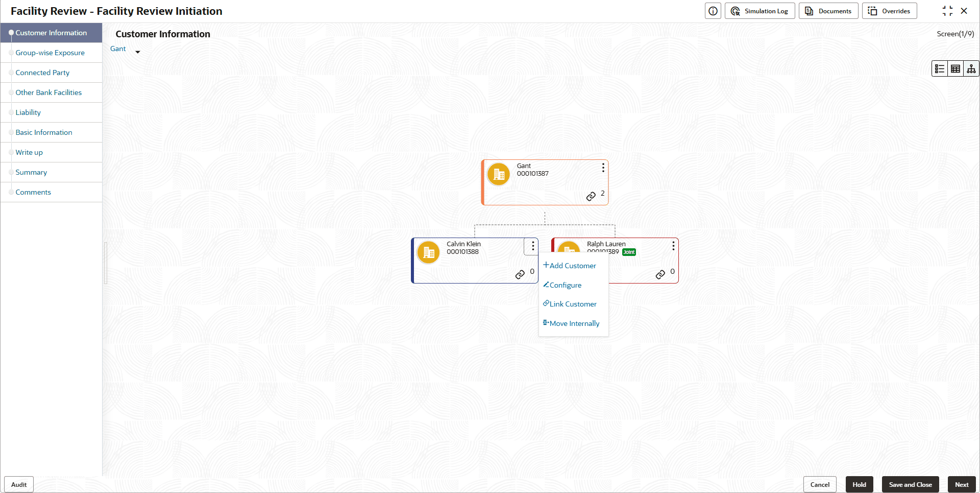
Task: Click the Joint badge on Ralph Lauren card
Action: 629,252
